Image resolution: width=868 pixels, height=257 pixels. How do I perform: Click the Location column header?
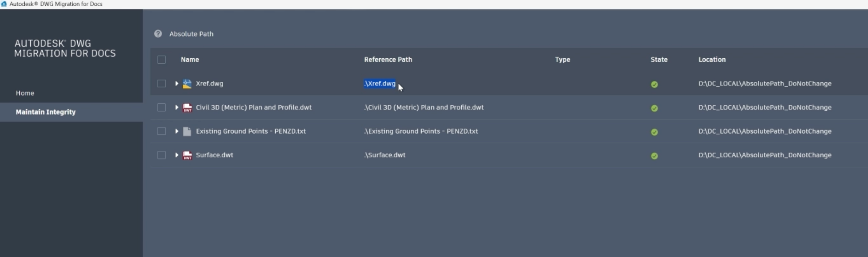pyautogui.click(x=712, y=60)
